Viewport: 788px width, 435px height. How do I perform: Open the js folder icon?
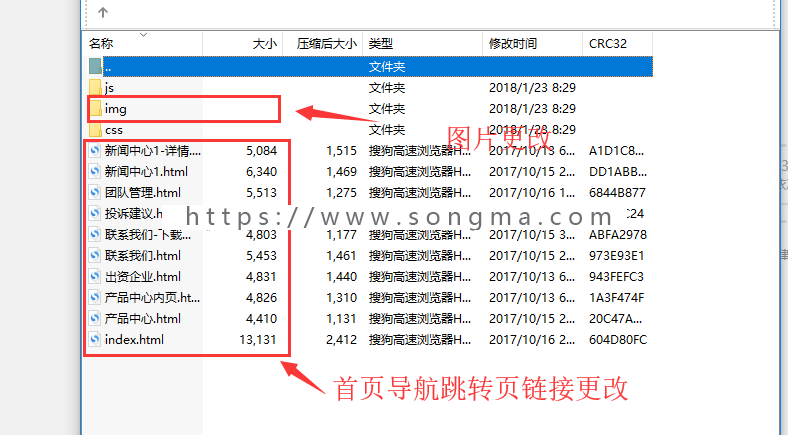coord(95,87)
